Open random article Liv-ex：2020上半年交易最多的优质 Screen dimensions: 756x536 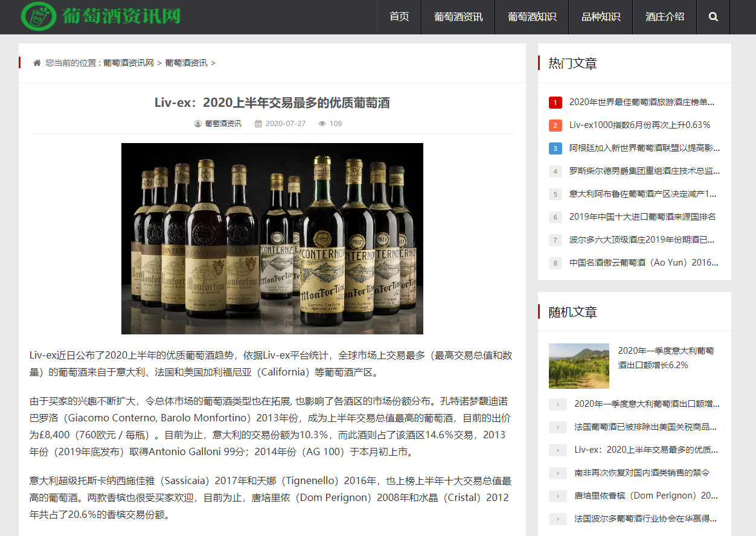click(x=647, y=450)
